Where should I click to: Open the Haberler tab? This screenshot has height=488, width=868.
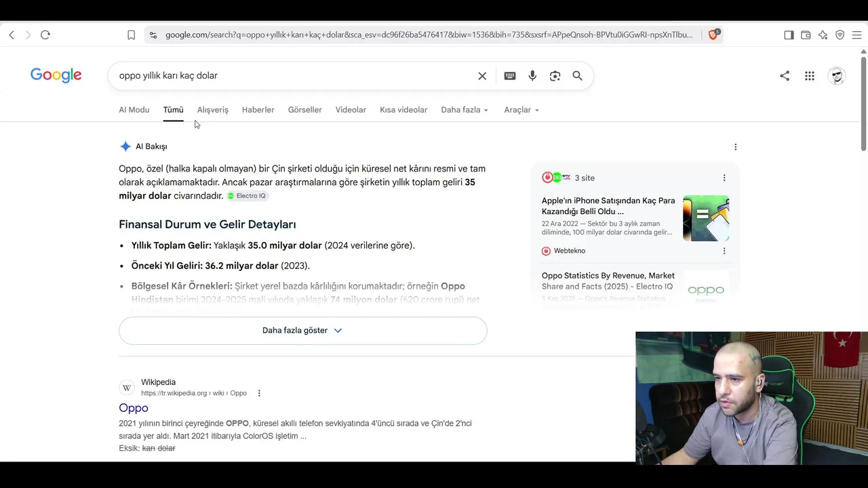pos(258,110)
